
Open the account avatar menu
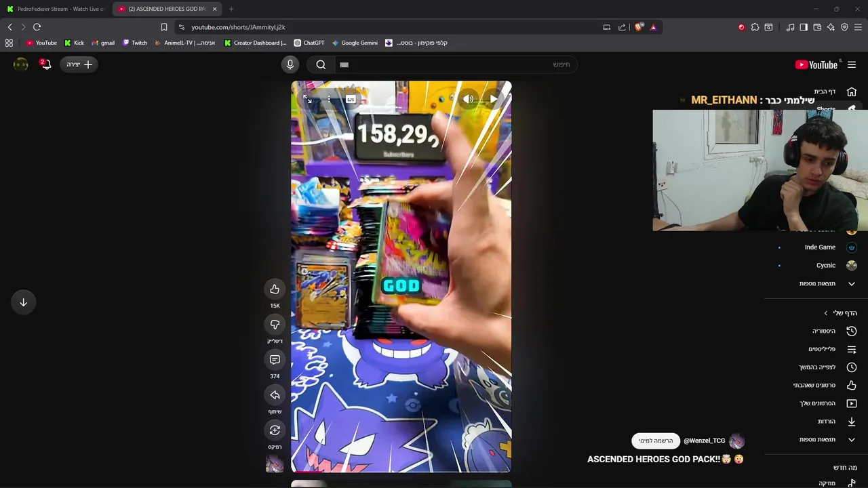21,64
